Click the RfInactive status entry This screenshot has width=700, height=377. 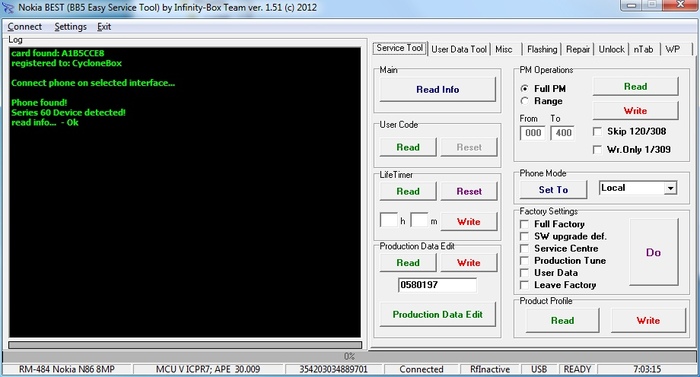[490, 369]
